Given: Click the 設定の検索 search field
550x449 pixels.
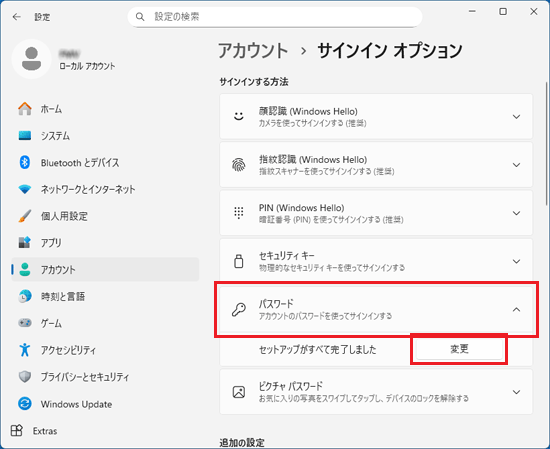Looking at the screenshot, I should [x=275, y=17].
